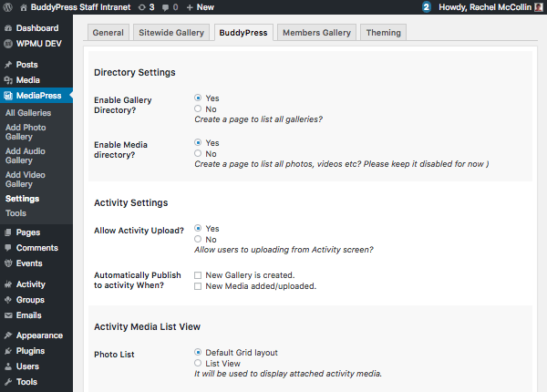Click the New link in admin bar
The image size is (547, 392).
point(205,7)
